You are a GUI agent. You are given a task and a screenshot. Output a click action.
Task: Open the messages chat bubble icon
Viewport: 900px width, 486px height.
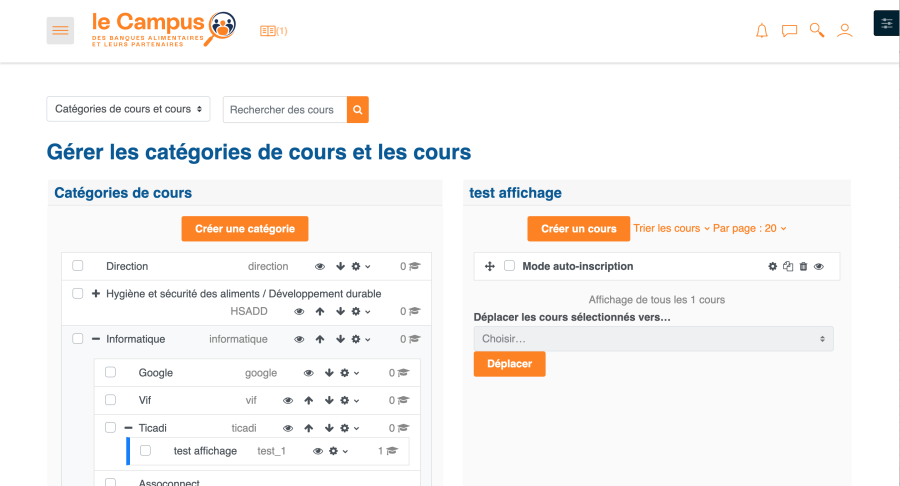pyautogui.click(x=789, y=31)
